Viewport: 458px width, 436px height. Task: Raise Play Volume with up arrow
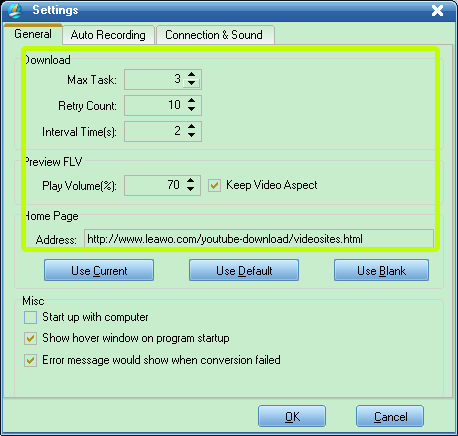(x=190, y=180)
